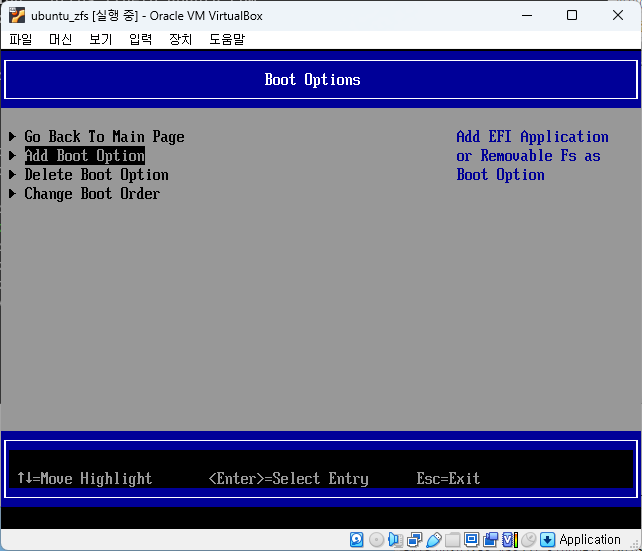Select the highlighted Add Boot Option entry
642x551 pixels.
84,156
